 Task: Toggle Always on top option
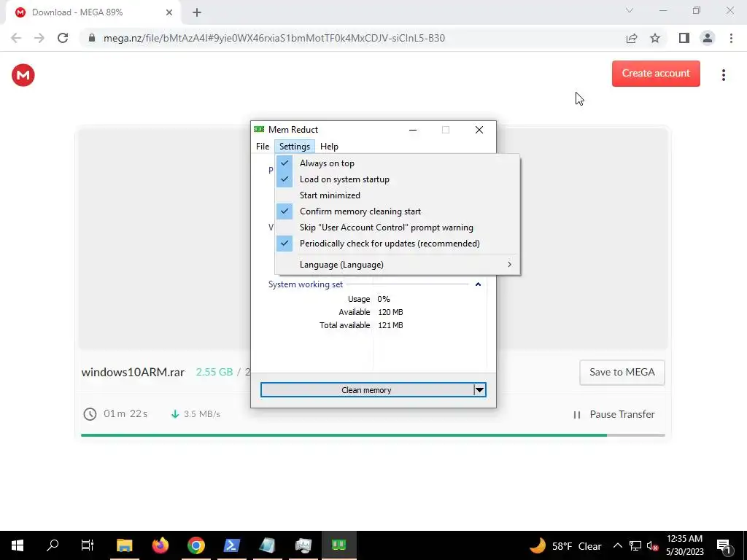(398, 163)
